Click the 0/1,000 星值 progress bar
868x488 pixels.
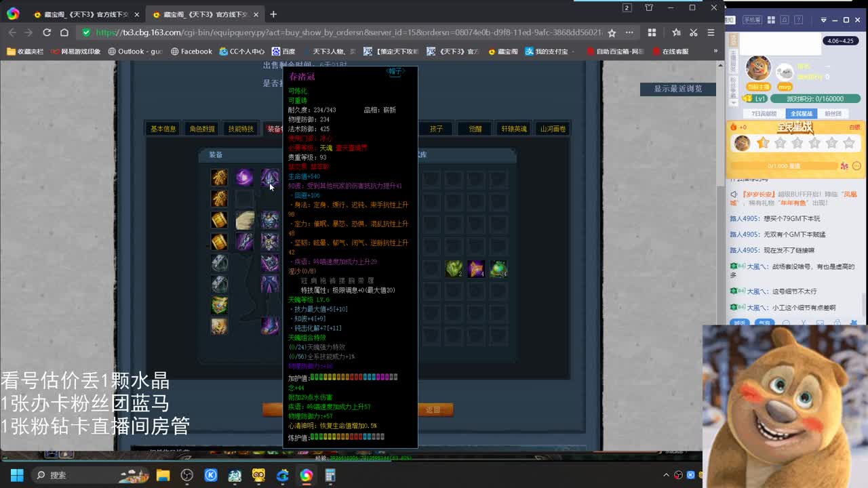pyautogui.click(x=783, y=166)
